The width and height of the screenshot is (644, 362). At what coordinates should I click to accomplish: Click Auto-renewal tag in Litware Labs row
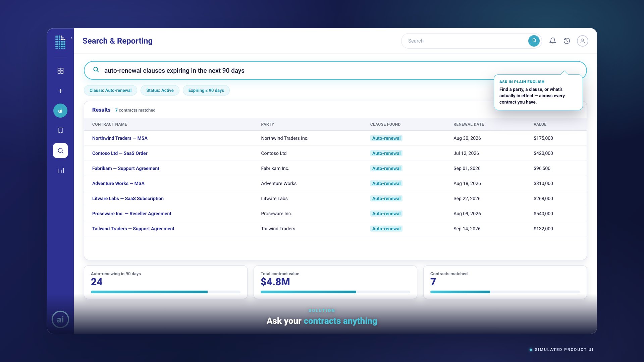386,198
